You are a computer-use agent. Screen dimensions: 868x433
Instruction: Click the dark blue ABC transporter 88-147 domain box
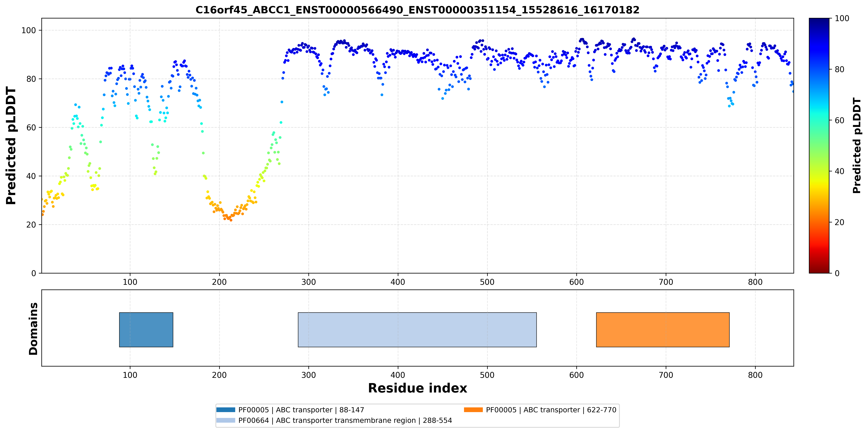pos(146,329)
